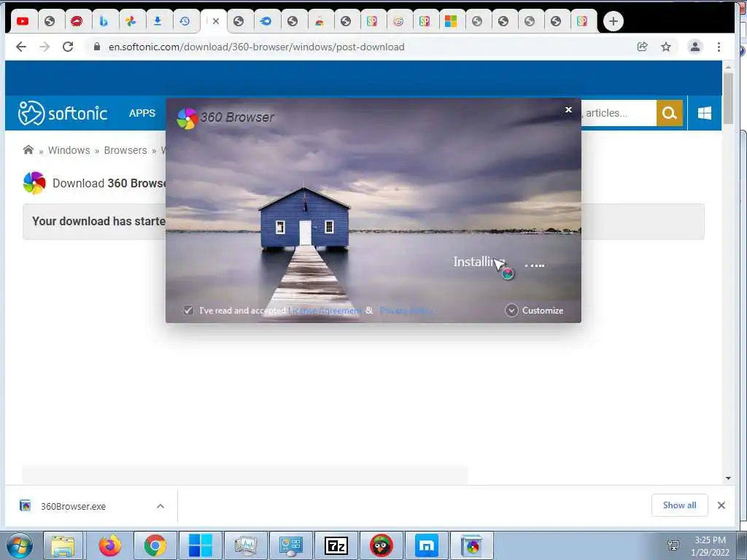Viewport: 747px width, 560px height.
Task: Open the Windows 11 logo taskbar app
Action: (x=200, y=545)
